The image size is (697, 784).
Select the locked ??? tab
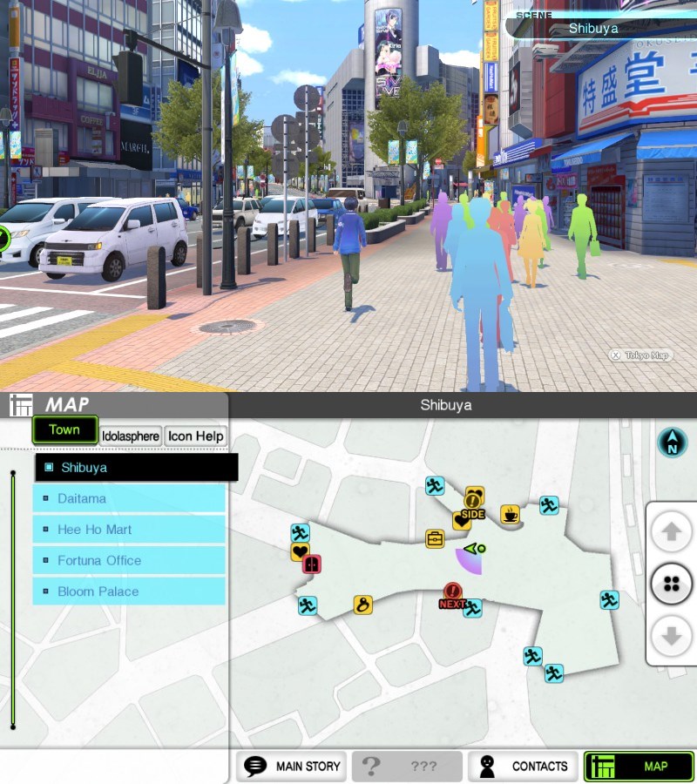(407, 766)
